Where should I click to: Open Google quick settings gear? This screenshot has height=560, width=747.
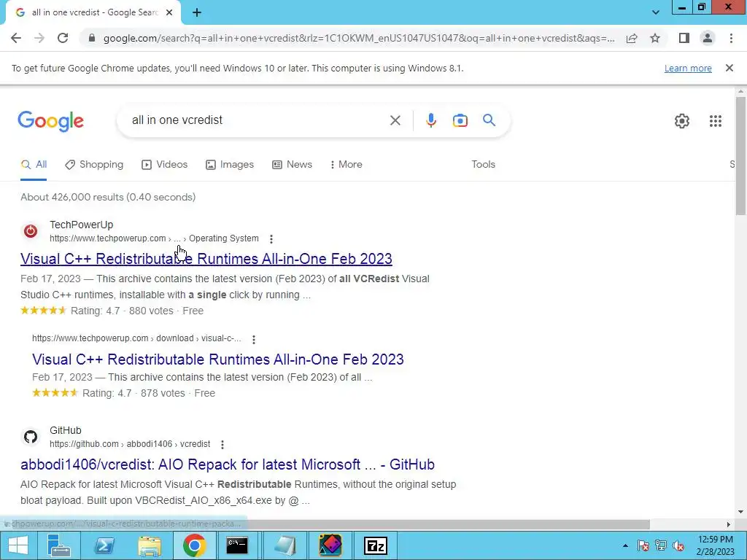pos(682,121)
